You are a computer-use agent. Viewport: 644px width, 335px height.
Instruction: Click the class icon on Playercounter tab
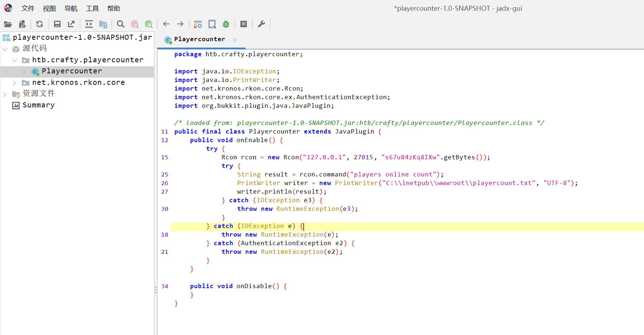point(168,40)
